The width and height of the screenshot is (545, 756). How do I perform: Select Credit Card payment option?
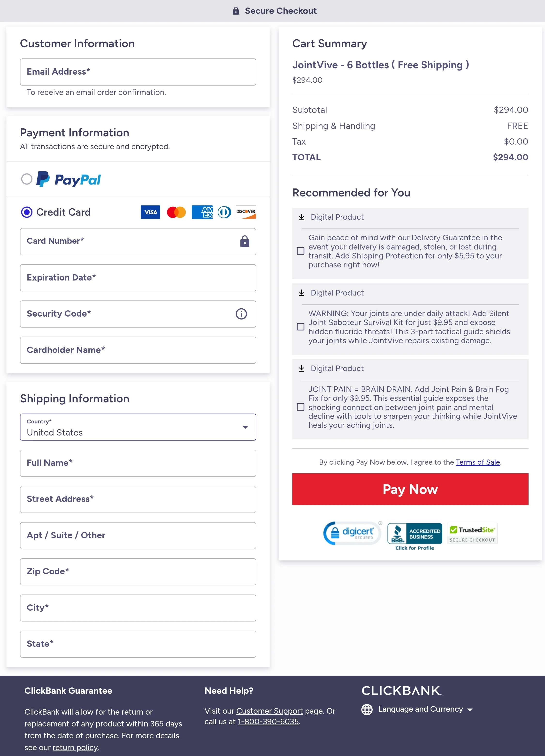(27, 212)
